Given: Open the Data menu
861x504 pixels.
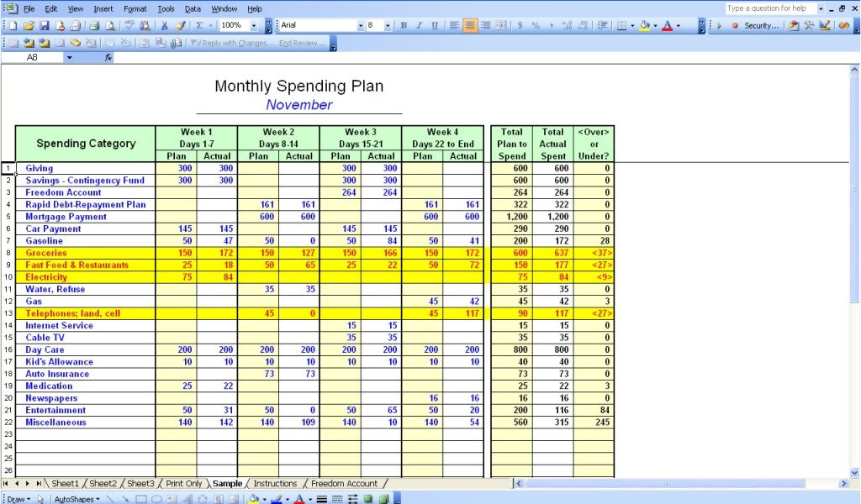Looking at the screenshot, I should pos(191,8).
